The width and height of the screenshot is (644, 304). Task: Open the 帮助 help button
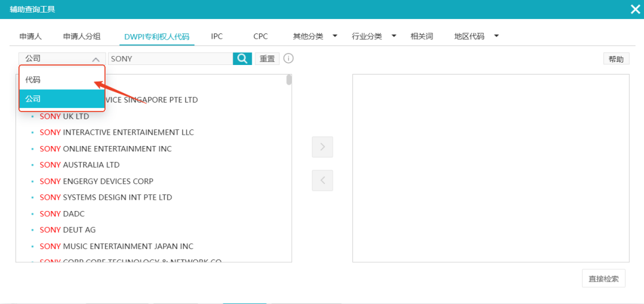click(616, 59)
